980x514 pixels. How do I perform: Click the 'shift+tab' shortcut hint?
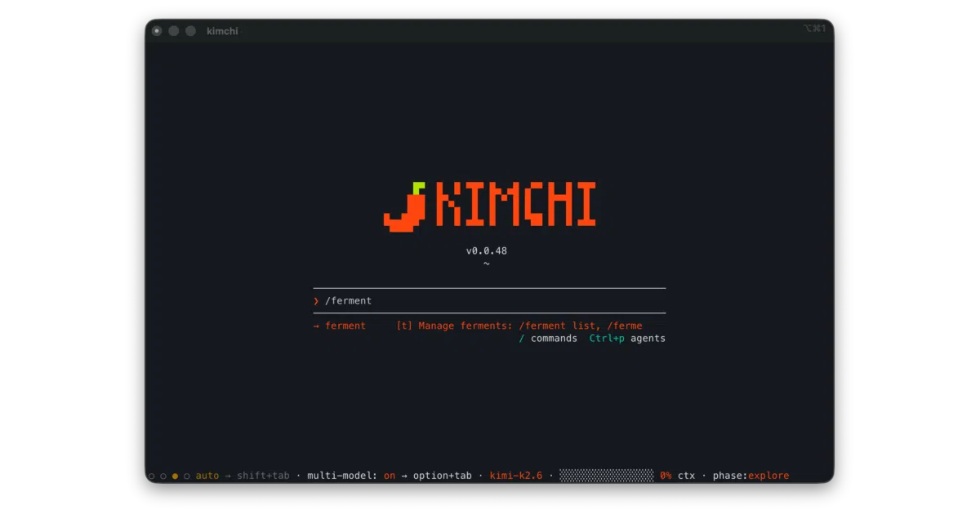click(263, 476)
